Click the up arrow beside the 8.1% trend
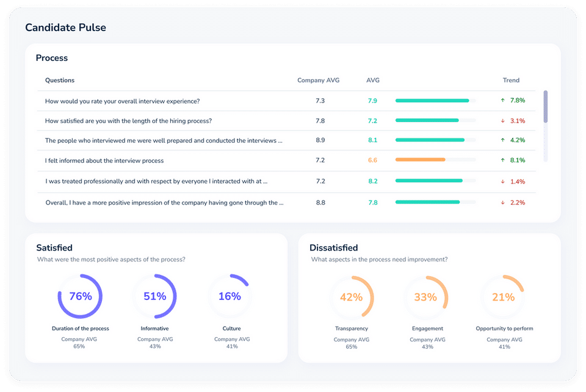The width and height of the screenshot is (586, 392). 502,160
